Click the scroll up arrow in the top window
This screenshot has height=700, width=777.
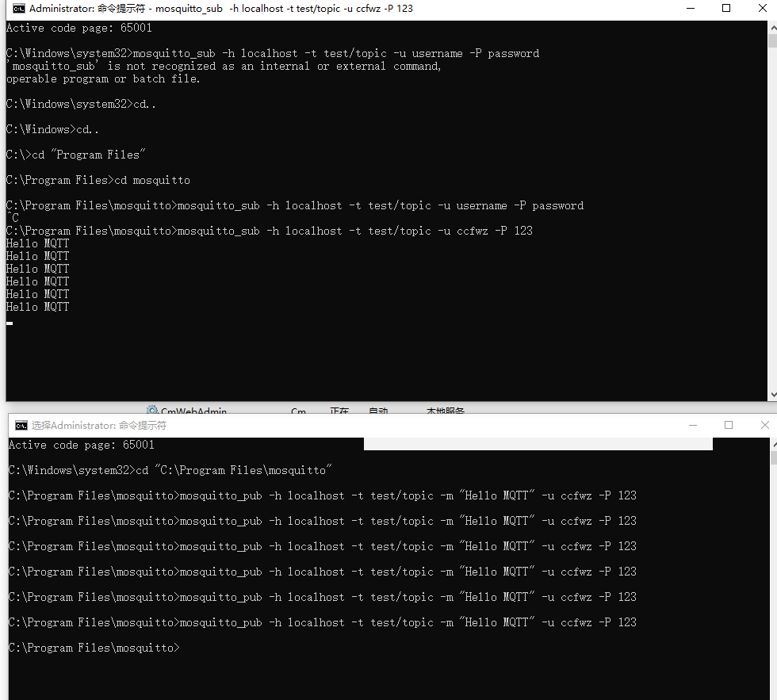772,28
